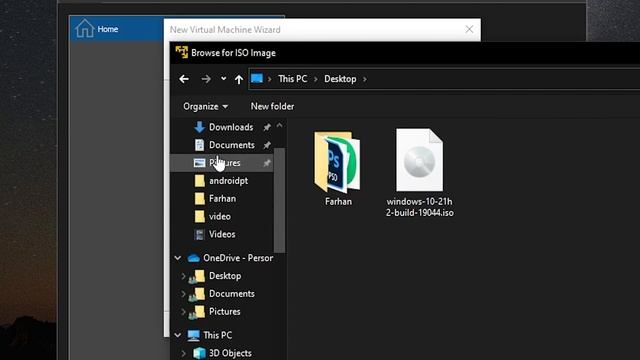Close the New Virtual Machine Wizard

tap(469, 29)
